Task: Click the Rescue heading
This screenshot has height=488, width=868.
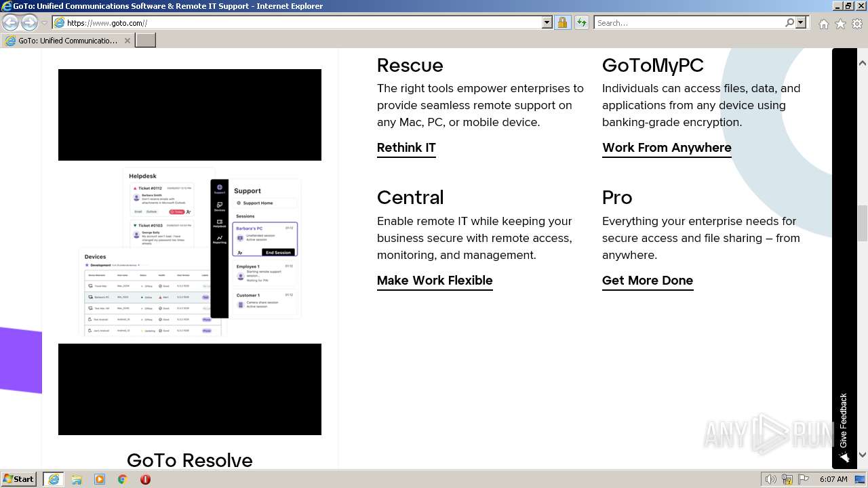Action: (x=410, y=65)
